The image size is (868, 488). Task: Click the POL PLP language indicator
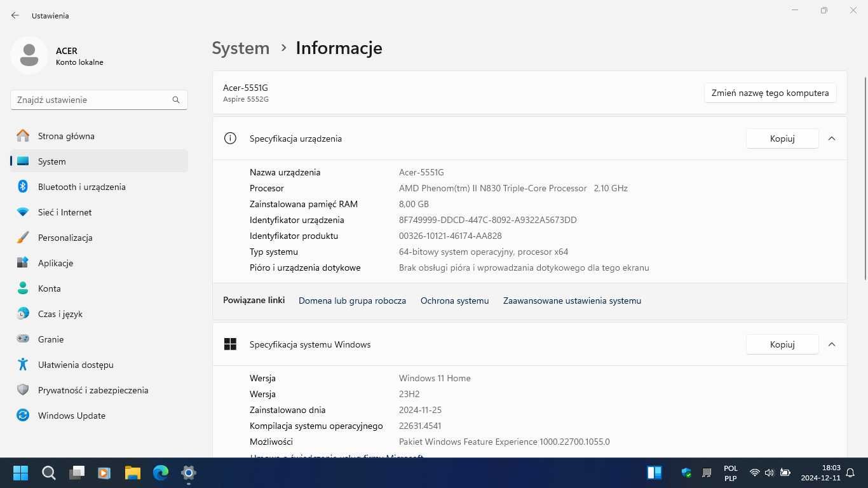[x=731, y=473]
